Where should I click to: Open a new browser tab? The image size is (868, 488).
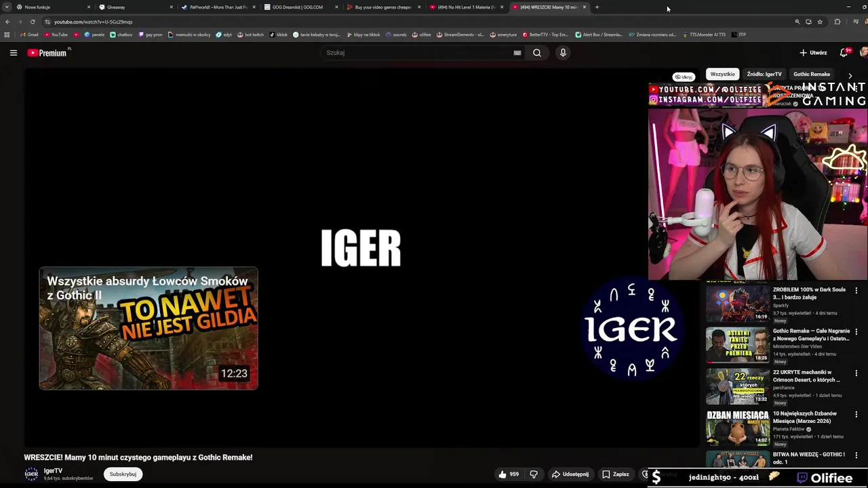click(597, 7)
